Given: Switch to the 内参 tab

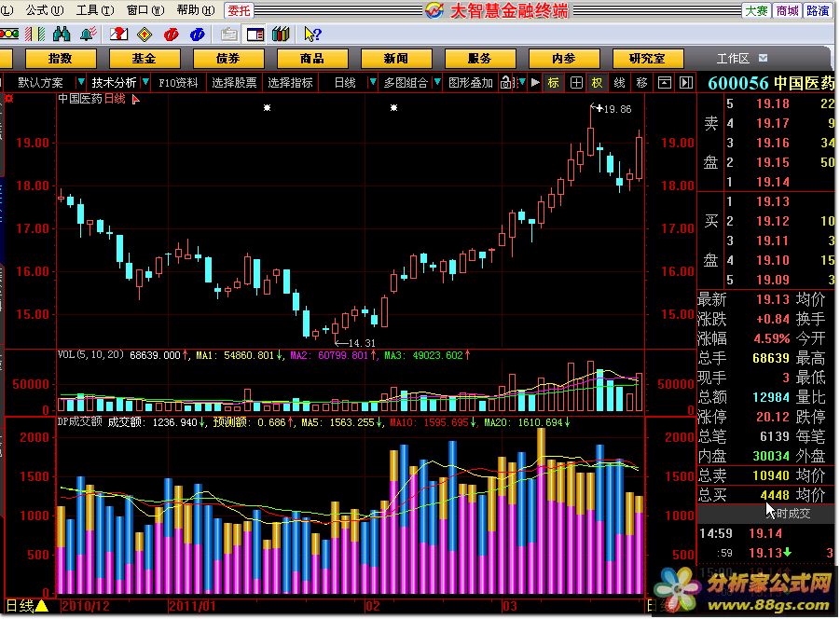Looking at the screenshot, I should coord(563,59).
